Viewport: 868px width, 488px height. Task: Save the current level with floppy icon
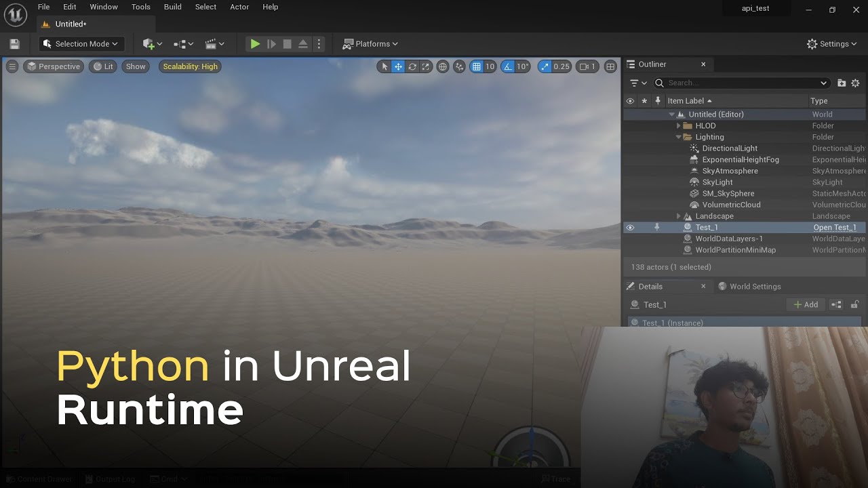pyautogui.click(x=14, y=44)
